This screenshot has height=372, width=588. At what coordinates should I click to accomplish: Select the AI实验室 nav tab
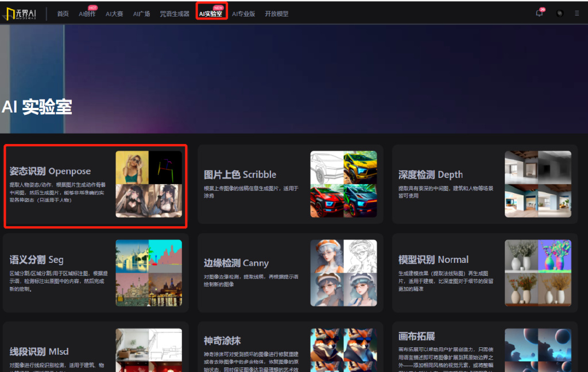pyautogui.click(x=211, y=14)
